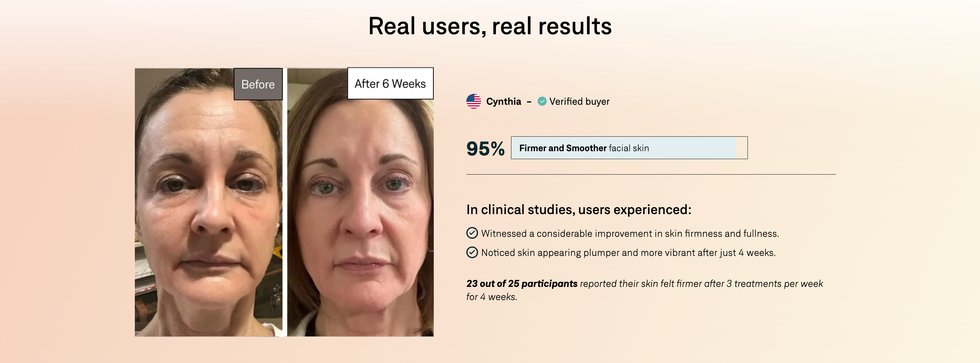Click the 'skin firmness and fullness' statement

coord(630,234)
